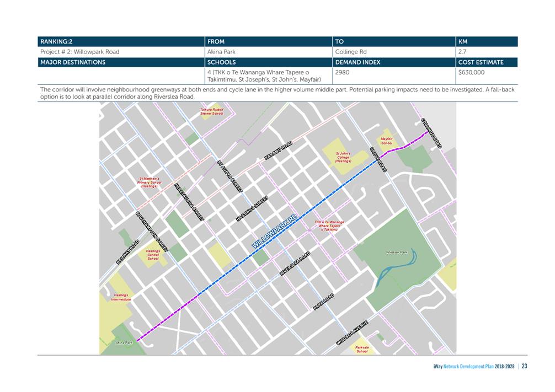
Task: Click the $630,000 cost value
Action: tap(471, 72)
